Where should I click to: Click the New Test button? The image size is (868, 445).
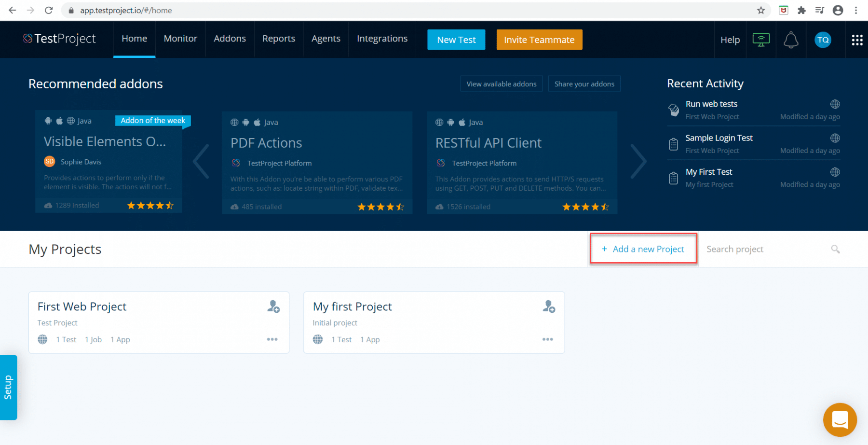pos(456,40)
